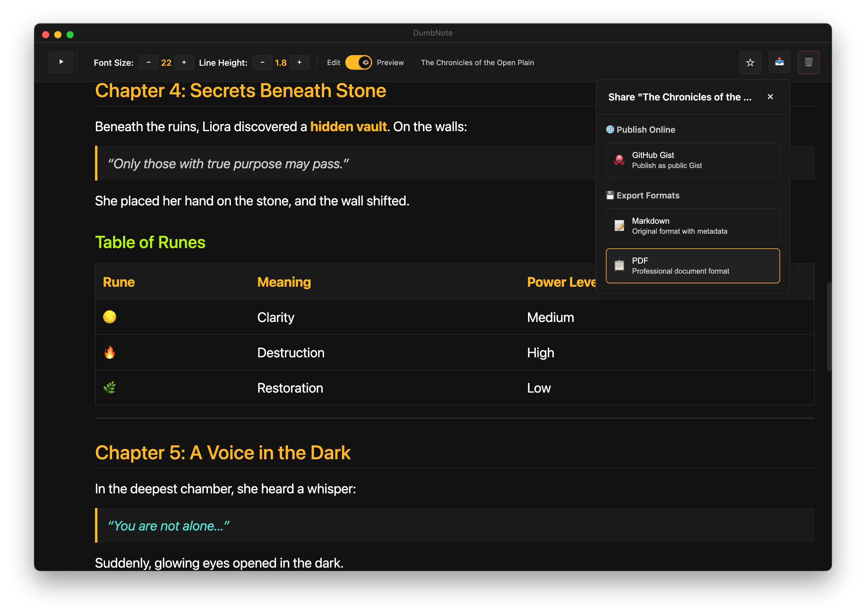Export the note as PDF
This screenshot has height=616, width=866.
point(692,265)
